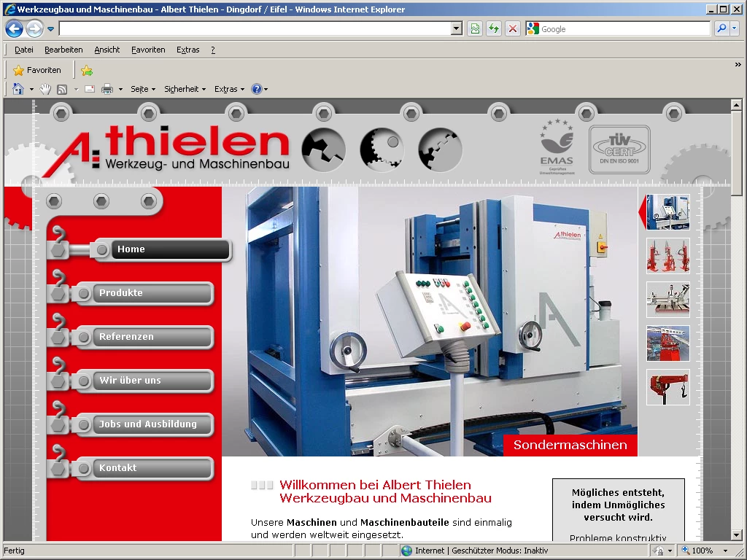Click the Home page icon in toolbar
The height and width of the screenshot is (560, 747).
coord(18,89)
